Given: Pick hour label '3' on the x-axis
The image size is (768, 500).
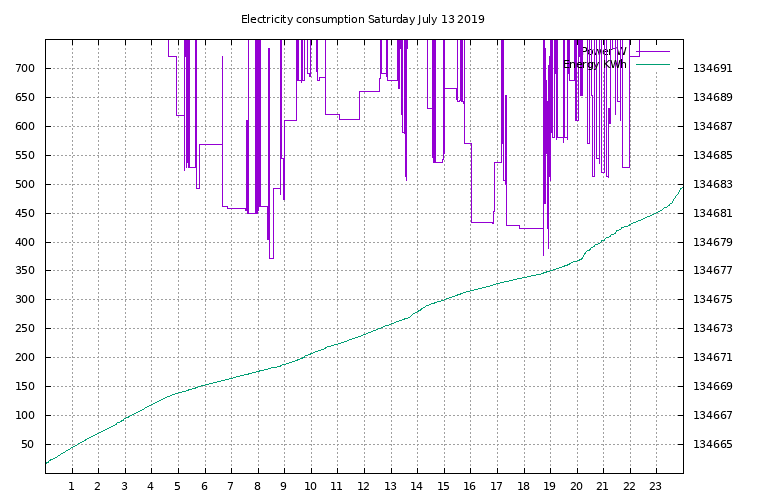Looking at the screenshot, I should 124,486.
